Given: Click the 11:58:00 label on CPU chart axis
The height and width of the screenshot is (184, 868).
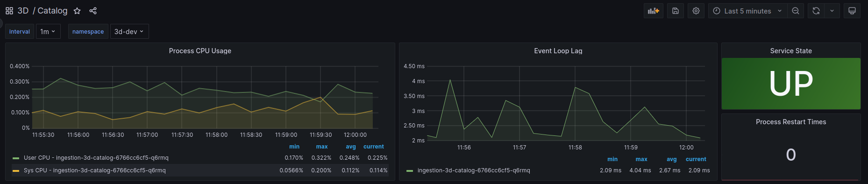Looking at the screenshot, I should click(x=217, y=135).
